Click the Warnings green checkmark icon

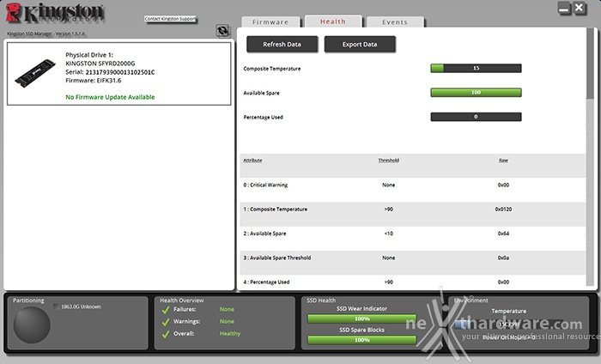coord(166,322)
